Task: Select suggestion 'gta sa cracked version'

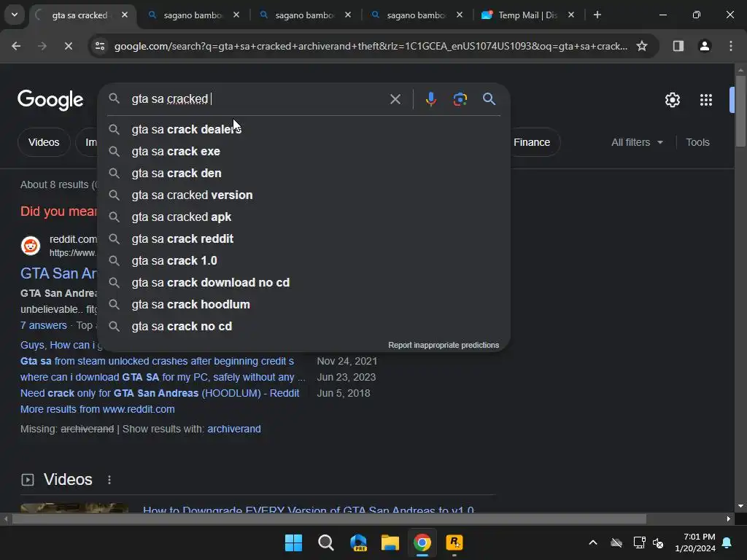Action: click(303, 195)
